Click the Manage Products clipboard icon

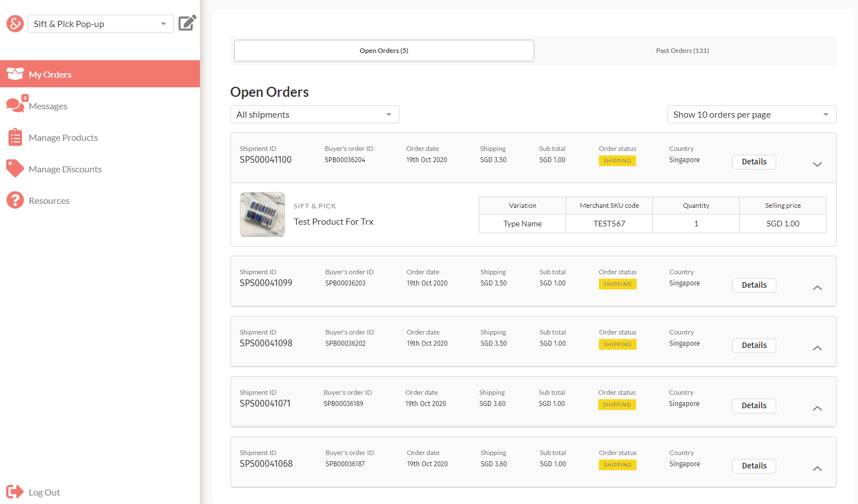pos(15,137)
